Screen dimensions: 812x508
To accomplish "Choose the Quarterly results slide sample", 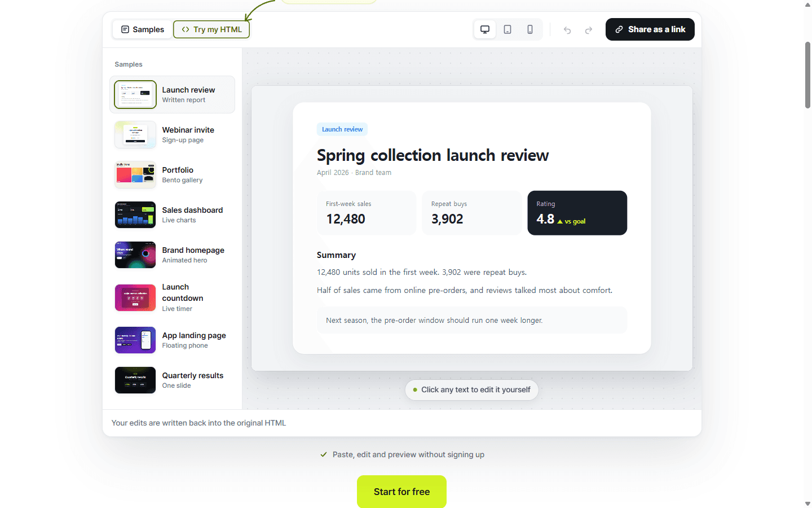I will tap(172, 380).
